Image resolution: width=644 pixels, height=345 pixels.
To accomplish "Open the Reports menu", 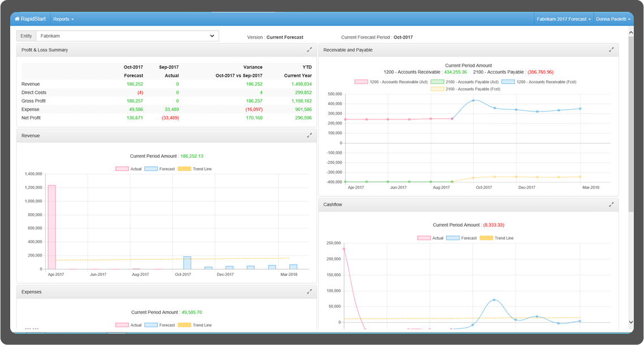I will click(x=62, y=19).
